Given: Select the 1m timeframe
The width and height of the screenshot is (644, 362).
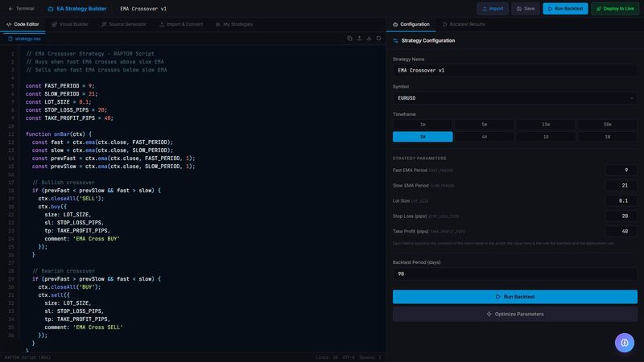Looking at the screenshot, I should click(x=423, y=125).
